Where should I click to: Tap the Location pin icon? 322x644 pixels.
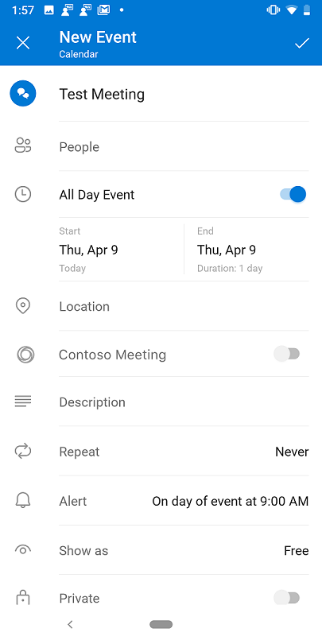click(22, 306)
